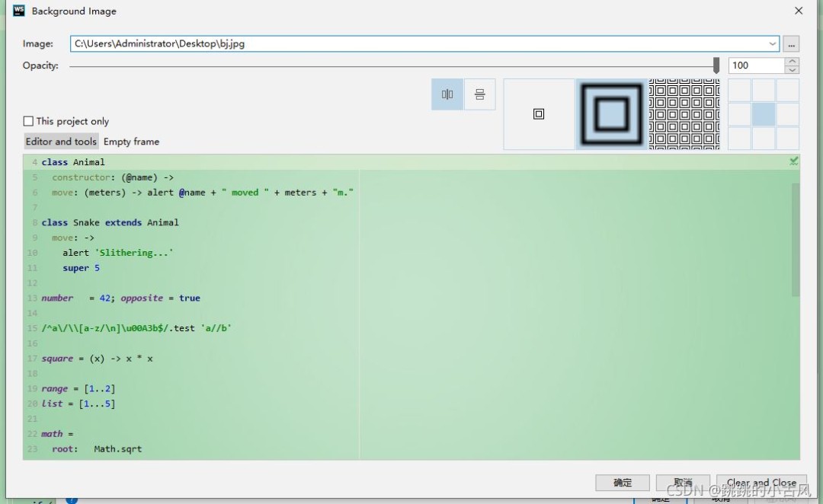The image size is (823, 504).
Task: Select the vertical split orientation icon
Action: (447, 94)
